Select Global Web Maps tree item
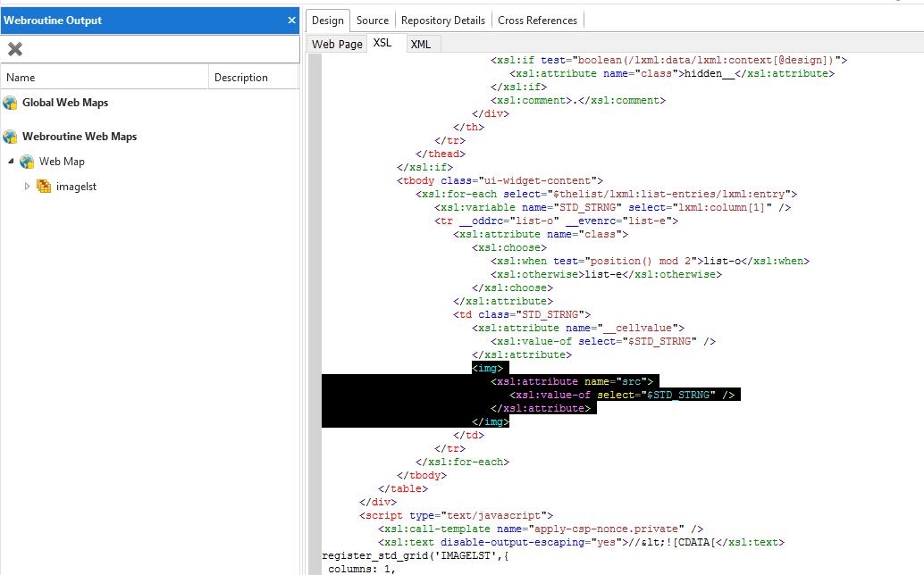The width and height of the screenshot is (924, 575). [x=65, y=103]
